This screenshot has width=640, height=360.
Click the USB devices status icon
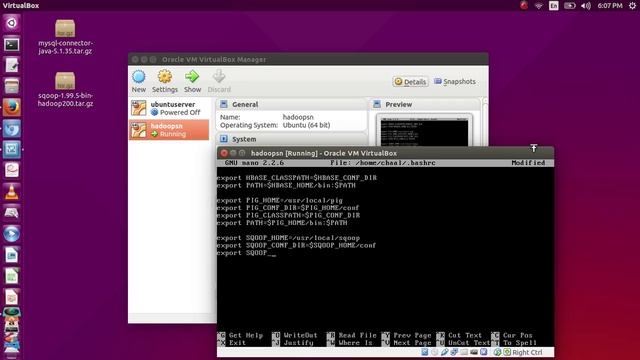click(x=444, y=352)
